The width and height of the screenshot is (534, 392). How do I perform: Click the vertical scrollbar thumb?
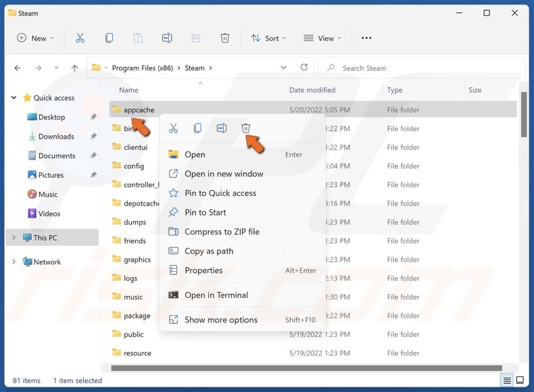(x=524, y=114)
